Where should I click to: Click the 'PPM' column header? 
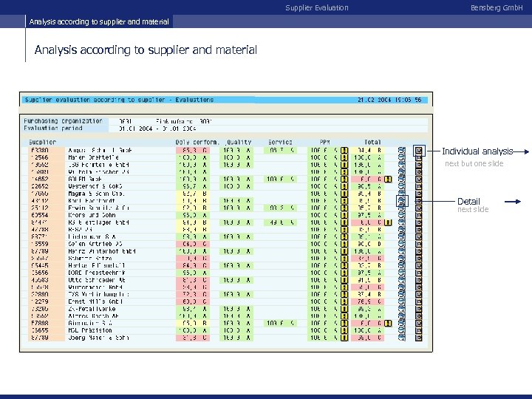coord(324,142)
